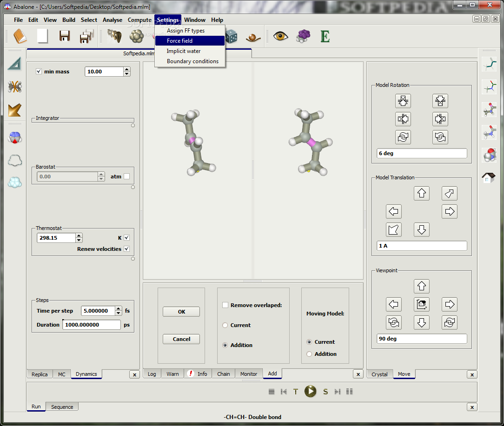Choose Implicit water menu entry
Image resolution: width=504 pixels, height=426 pixels.
point(190,51)
